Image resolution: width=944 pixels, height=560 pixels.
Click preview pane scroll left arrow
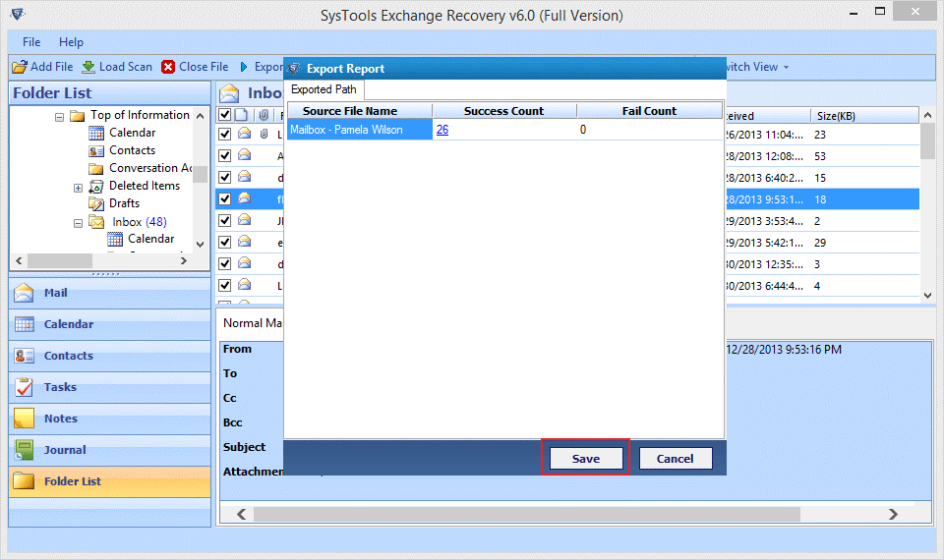[x=242, y=514]
